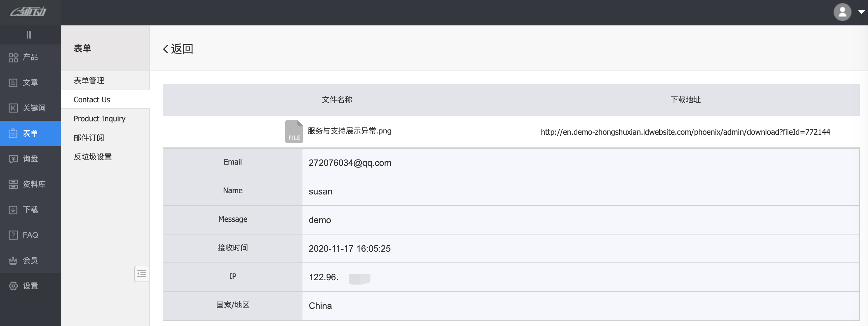The width and height of the screenshot is (868, 326).
Task: Open the Articles section icon
Action: click(x=13, y=83)
